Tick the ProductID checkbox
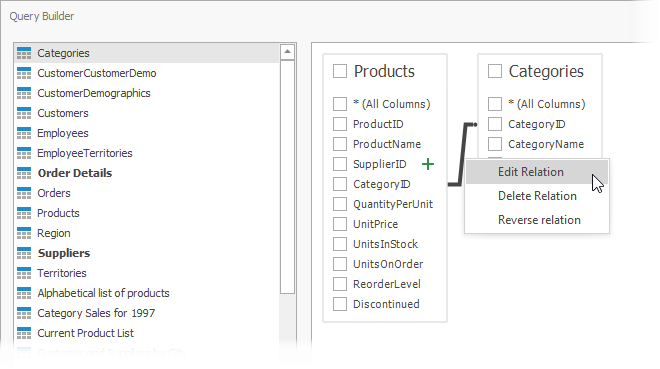The width and height of the screenshot is (660, 369). pos(340,124)
